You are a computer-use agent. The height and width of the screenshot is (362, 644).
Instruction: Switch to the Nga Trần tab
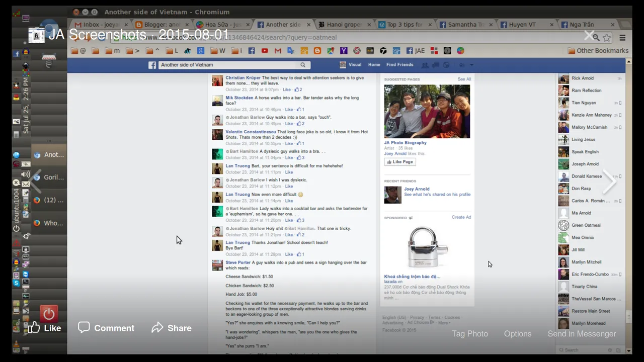(587, 24)
